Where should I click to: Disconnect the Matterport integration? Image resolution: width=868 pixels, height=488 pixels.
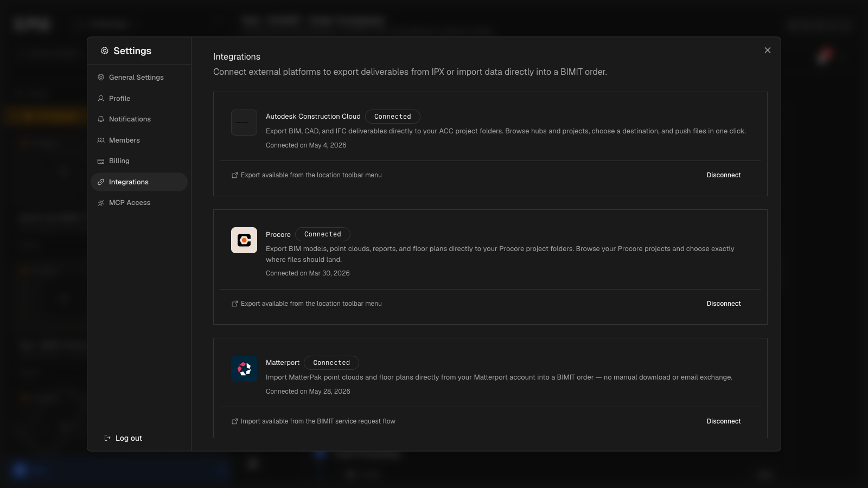click(724, 421)
